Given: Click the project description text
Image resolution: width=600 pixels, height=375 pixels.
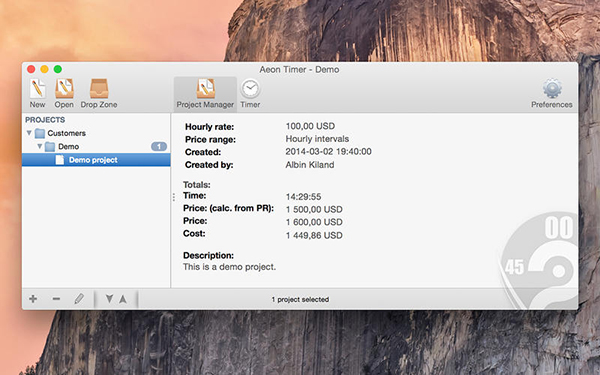Looking at the screenshot, I should (229, 267).
